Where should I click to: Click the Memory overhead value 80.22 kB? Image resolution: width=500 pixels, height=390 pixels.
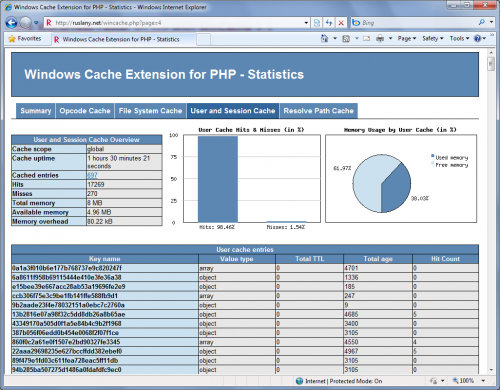tap(100, 221)
